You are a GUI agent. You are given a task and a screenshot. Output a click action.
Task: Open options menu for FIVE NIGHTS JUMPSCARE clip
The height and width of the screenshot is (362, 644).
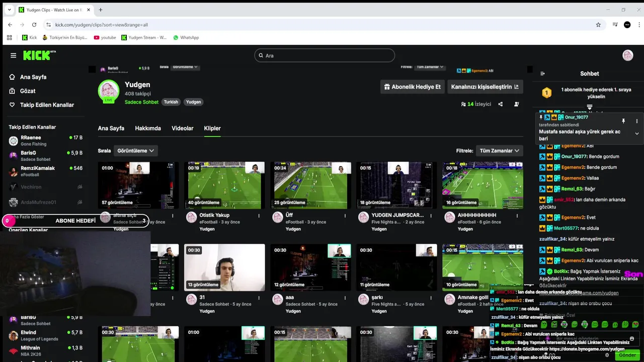[x=431, y=216]
